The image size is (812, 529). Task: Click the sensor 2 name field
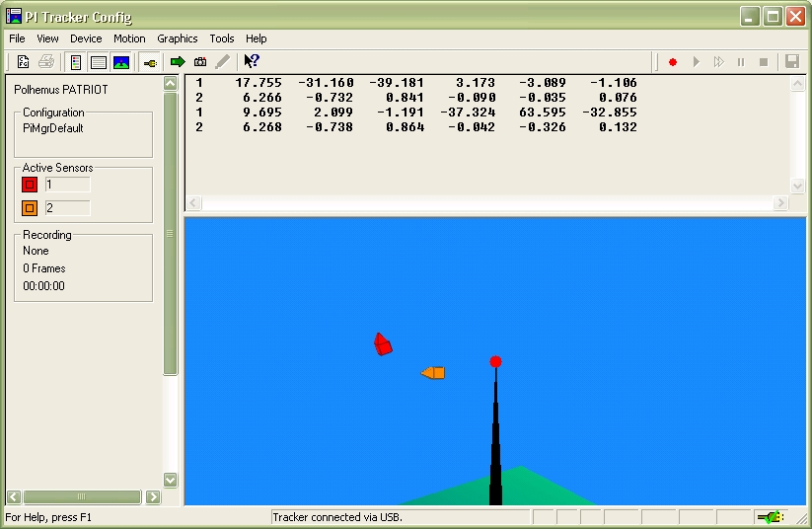68,208
